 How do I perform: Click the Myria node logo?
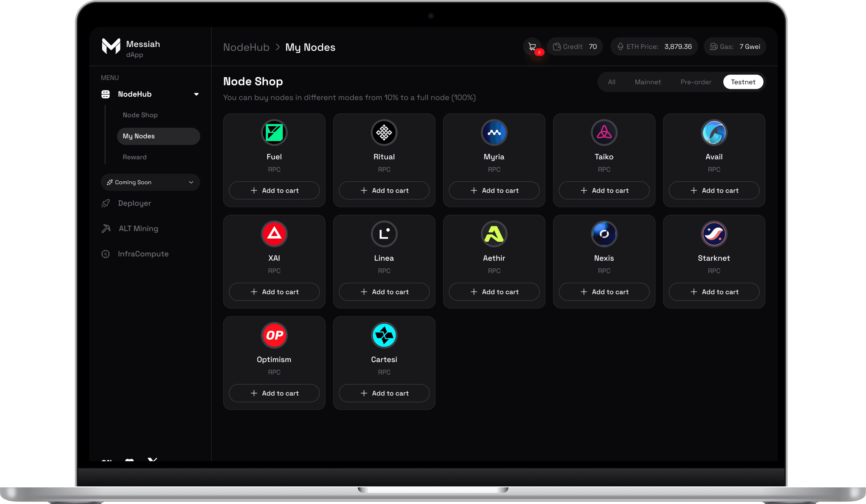[494, 133]
